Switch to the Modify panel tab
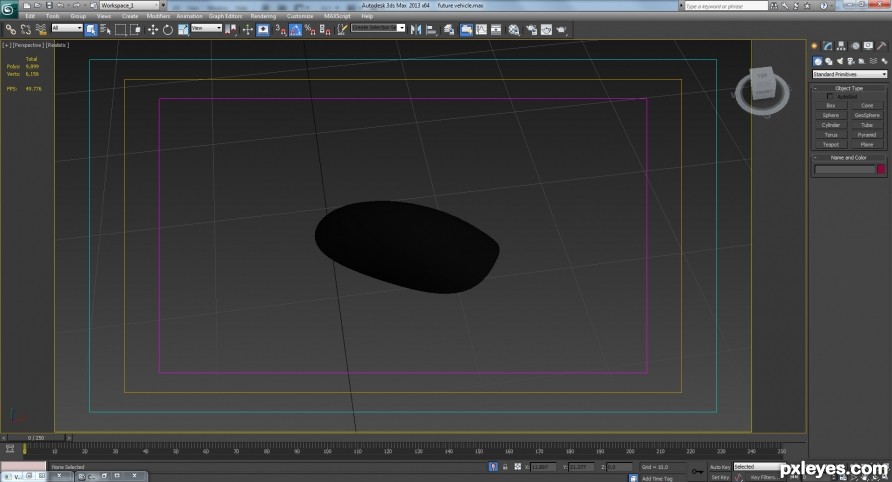This screenshot has height=482, width=892. [828, 46]
